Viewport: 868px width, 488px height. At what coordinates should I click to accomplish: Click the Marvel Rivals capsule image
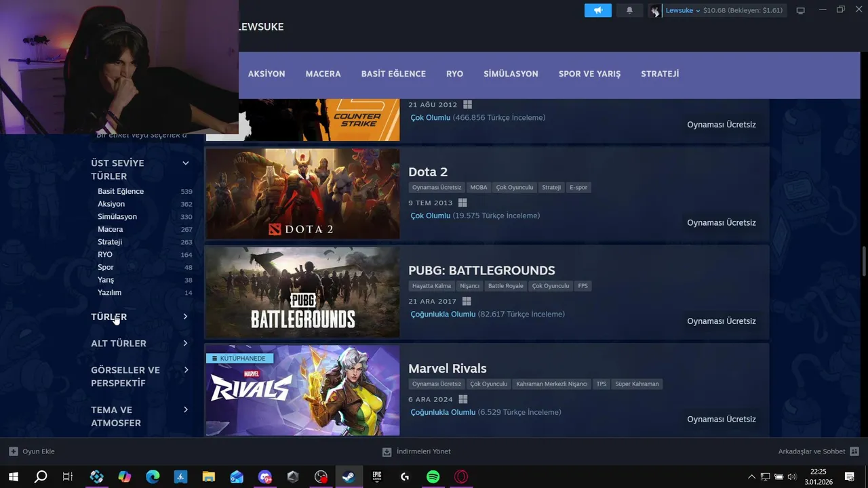tap(302, 390)
